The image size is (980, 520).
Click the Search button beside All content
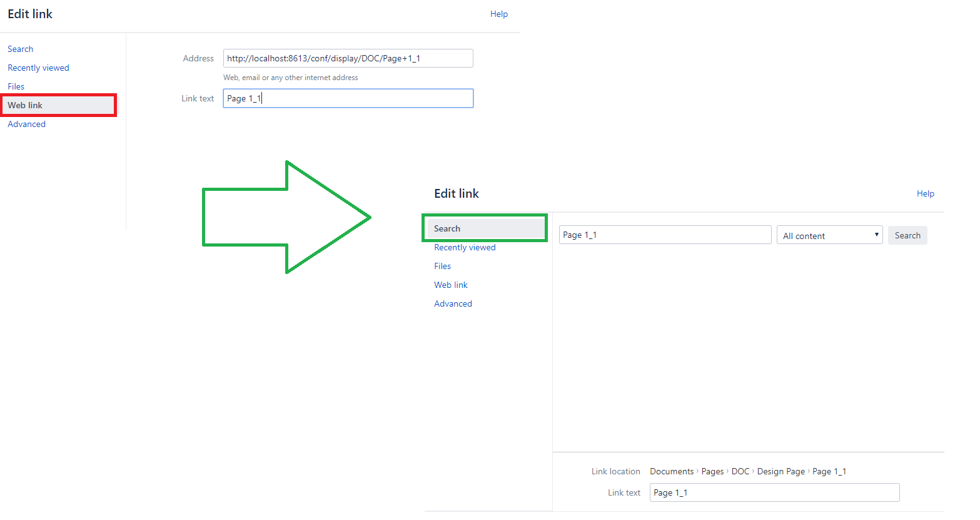[x=907, y=235]
